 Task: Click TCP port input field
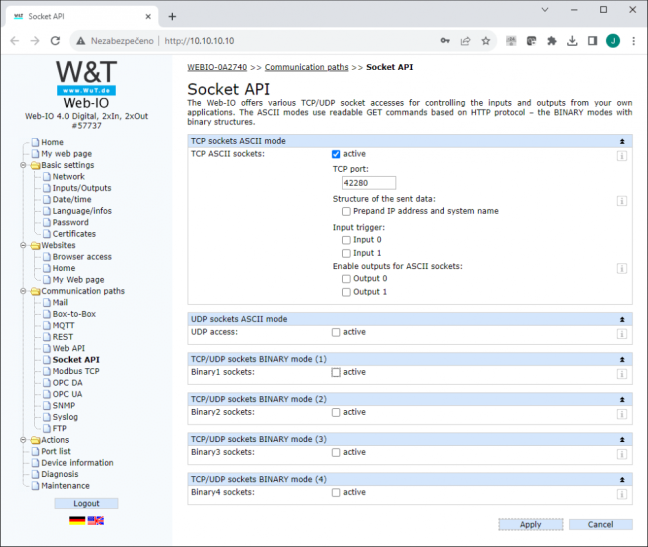pos(369,183)
